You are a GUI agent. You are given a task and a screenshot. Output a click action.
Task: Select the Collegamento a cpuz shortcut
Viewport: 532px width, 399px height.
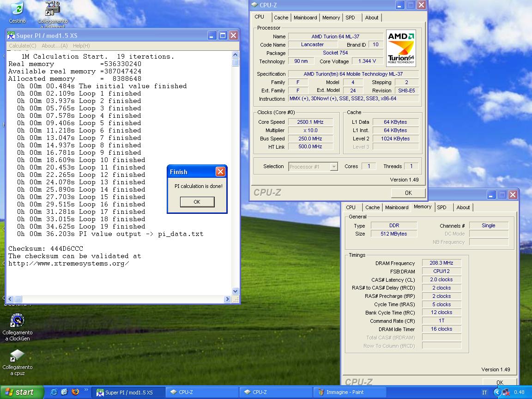coord(17,363)
